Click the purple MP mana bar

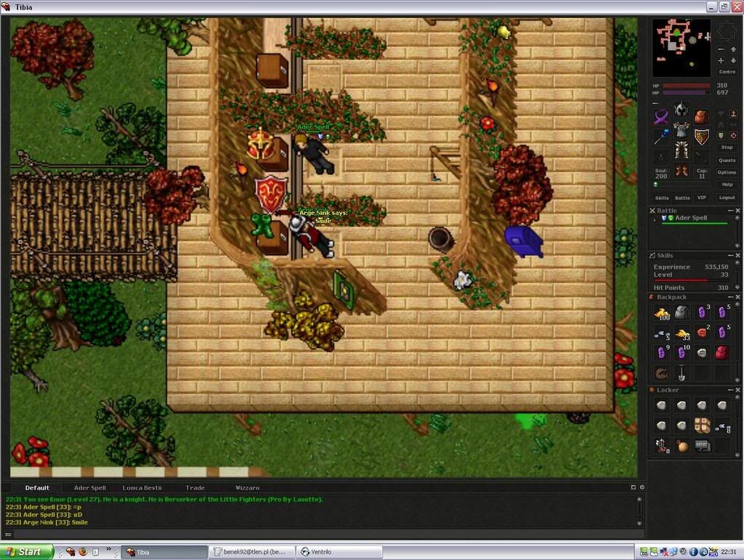coord(686,93)
